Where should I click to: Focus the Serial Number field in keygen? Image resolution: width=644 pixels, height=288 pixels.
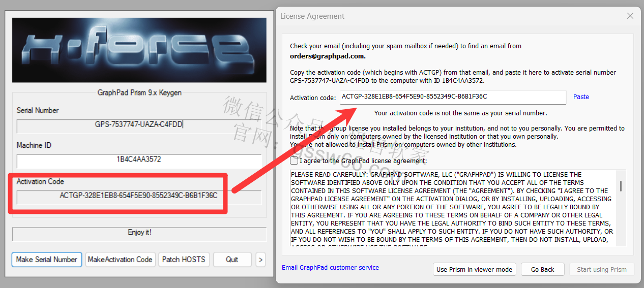coord(139,126)
